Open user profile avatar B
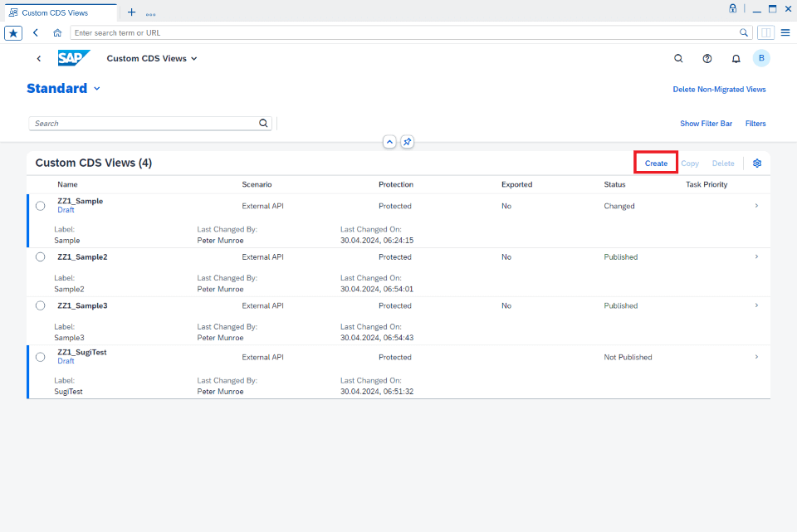 [761, 58]
